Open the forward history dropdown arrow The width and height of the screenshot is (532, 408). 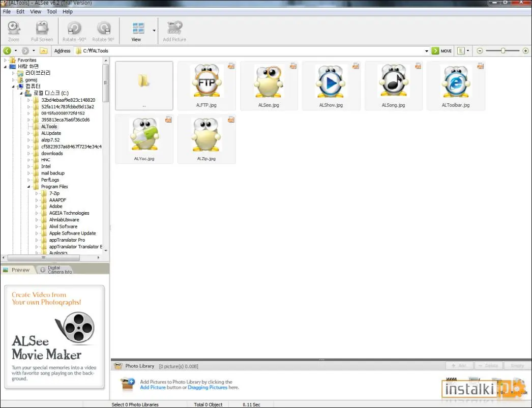(x=34, y=51)
